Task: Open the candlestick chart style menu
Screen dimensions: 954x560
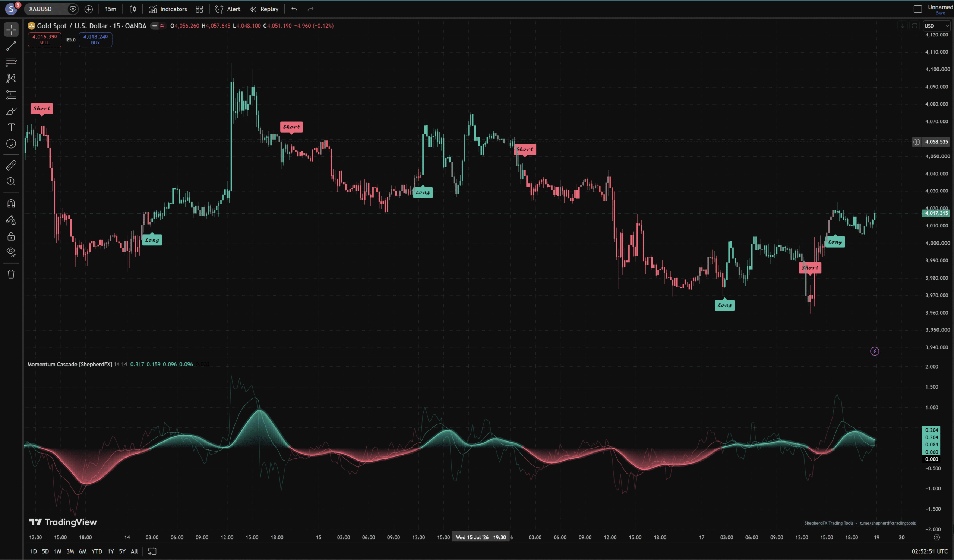Action: pyautogui.click(x=133, y=9)
